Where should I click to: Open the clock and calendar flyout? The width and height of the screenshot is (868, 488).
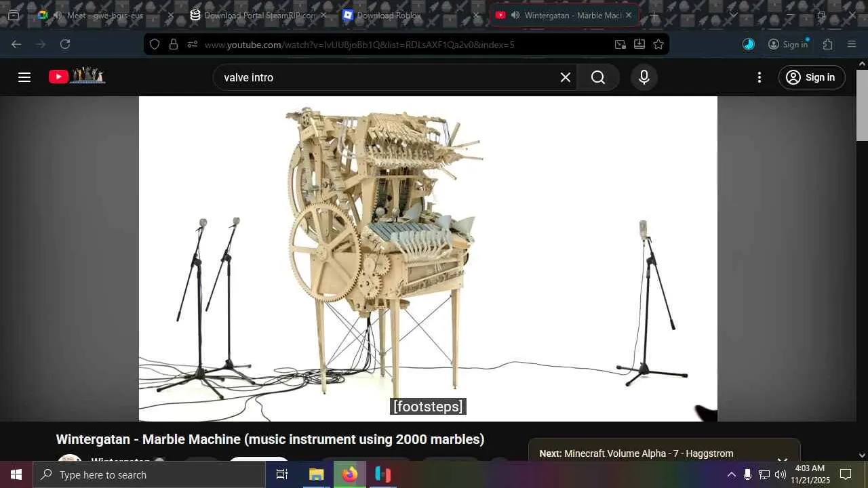click(810, 474)
